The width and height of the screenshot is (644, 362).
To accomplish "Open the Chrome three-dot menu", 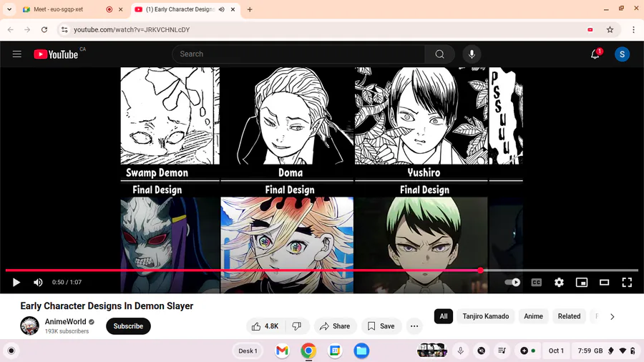I will pos(634,29).
